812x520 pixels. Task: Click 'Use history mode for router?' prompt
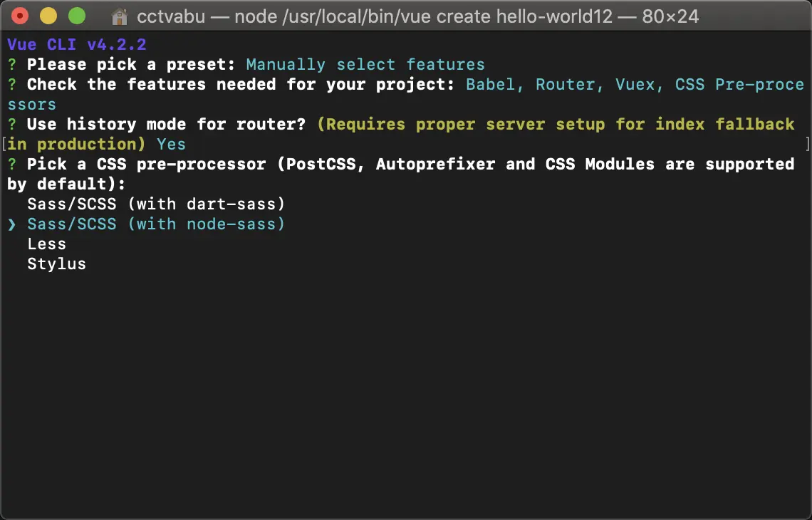(x=166, y=125)
